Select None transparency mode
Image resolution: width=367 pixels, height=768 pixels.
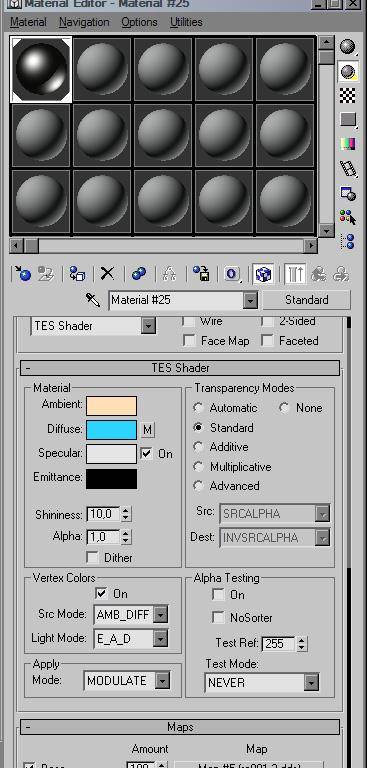coord(285,408)
